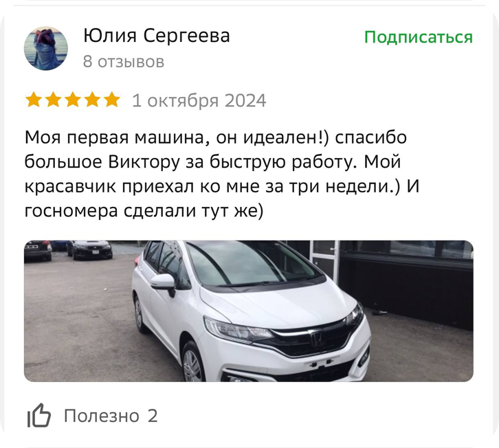Click the last review line about госномера
This screenshot has width=499, height=448.
tap(144, 211)
